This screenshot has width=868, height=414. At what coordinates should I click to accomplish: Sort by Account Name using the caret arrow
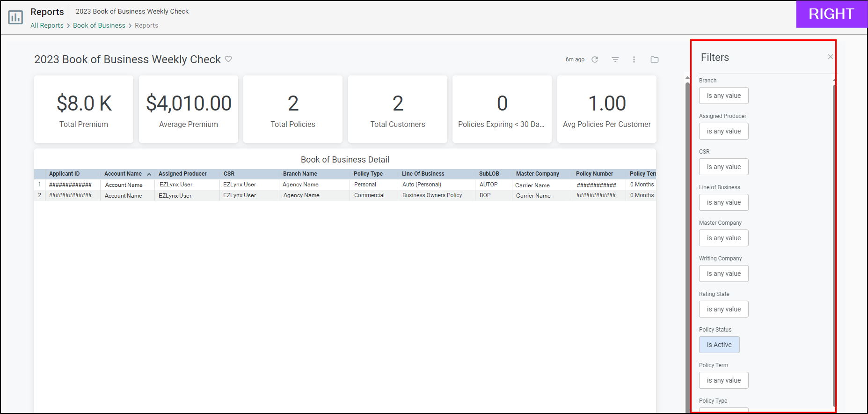(149, 174)
